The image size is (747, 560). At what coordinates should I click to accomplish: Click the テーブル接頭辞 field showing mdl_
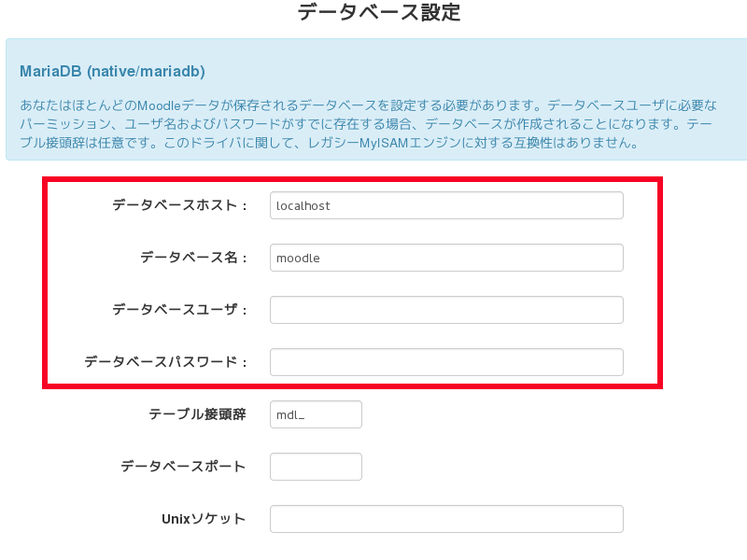316,414
